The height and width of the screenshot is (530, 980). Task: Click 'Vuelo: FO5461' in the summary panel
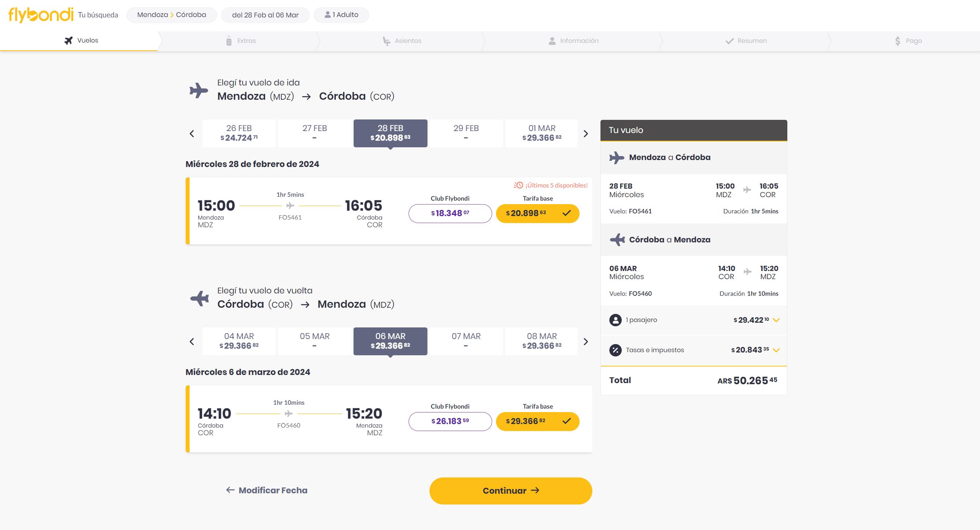(631, 211)
